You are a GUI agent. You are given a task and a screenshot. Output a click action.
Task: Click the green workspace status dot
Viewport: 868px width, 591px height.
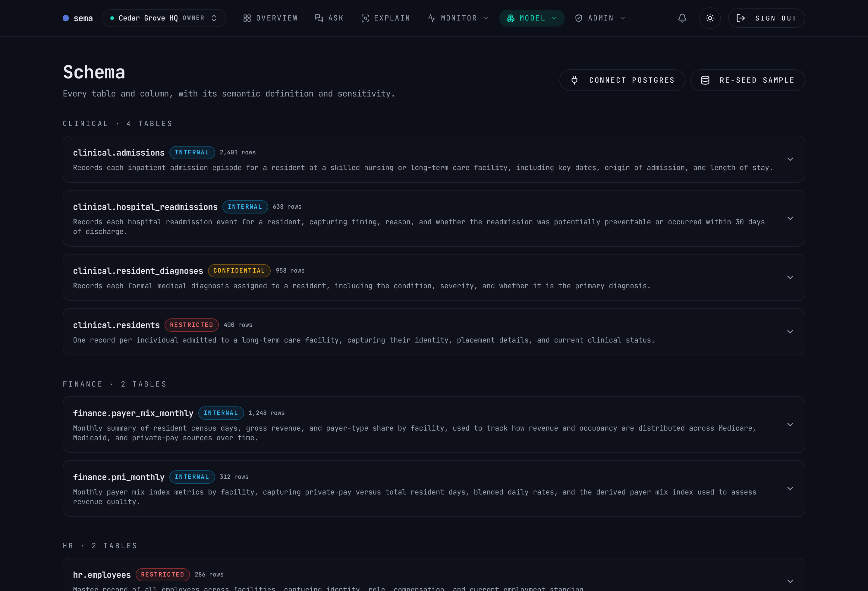112,18
